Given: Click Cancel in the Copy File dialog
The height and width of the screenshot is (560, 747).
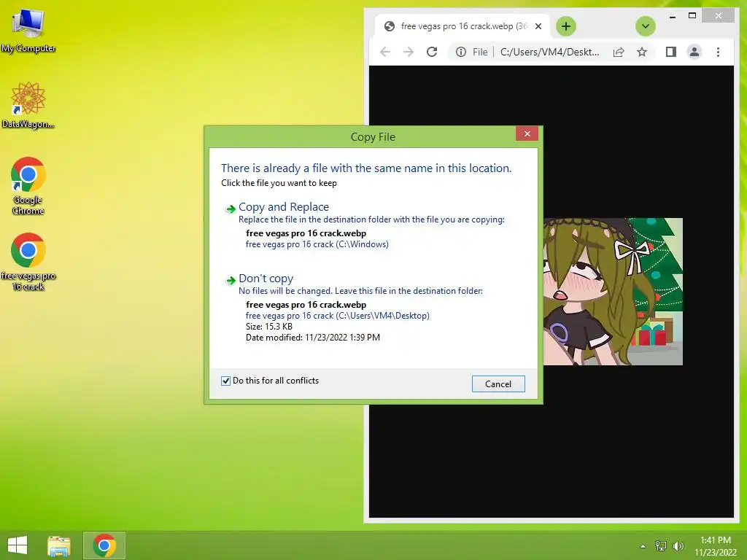Looking at the screenshot, I should (498, 384).
